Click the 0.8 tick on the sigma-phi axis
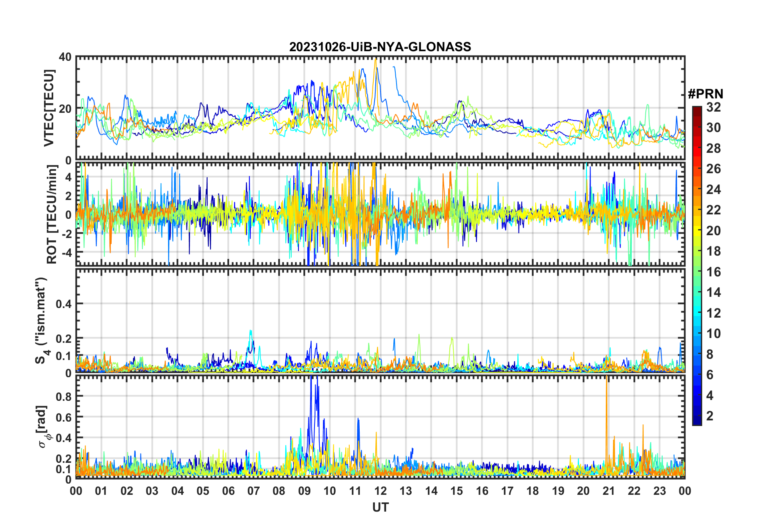 click(64, 396)
